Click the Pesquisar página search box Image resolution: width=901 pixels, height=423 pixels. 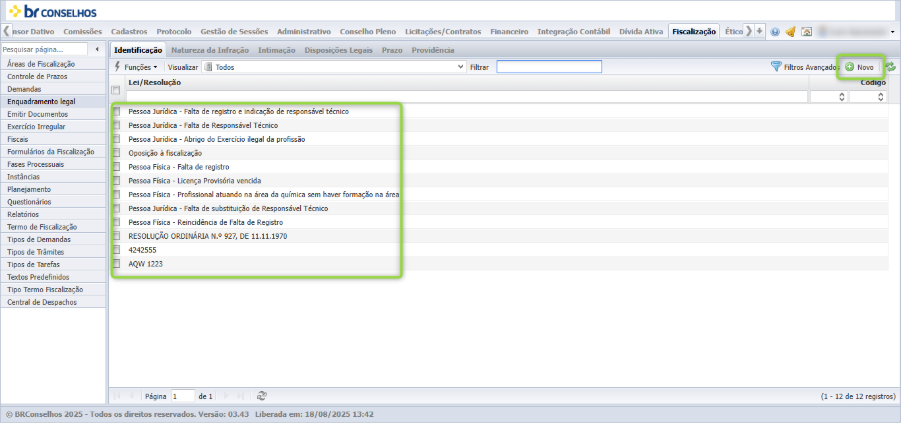[x=44, y=49]
